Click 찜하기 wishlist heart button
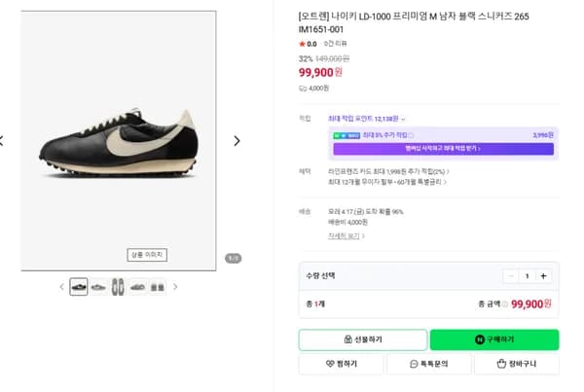Screen dimensions: 584x392 coord(341,364)
